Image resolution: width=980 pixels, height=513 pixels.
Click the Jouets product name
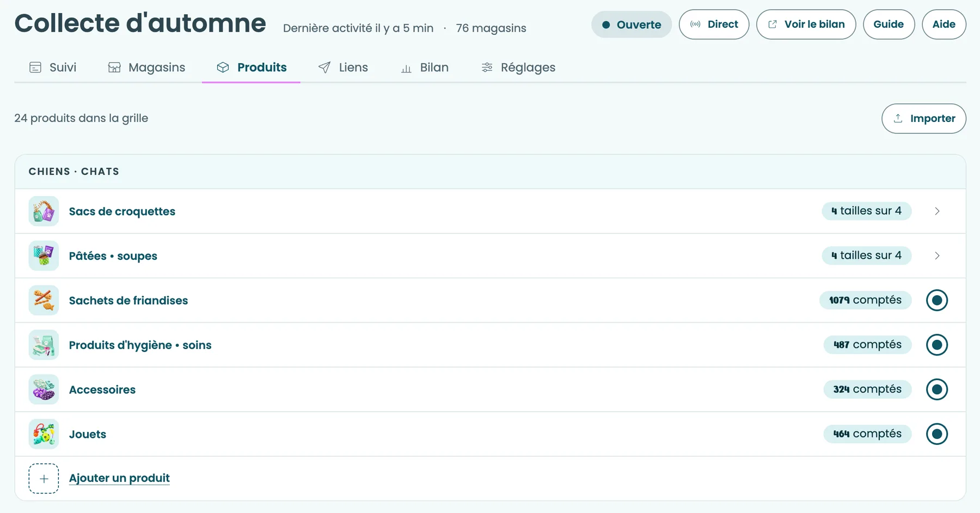(88, 435)
